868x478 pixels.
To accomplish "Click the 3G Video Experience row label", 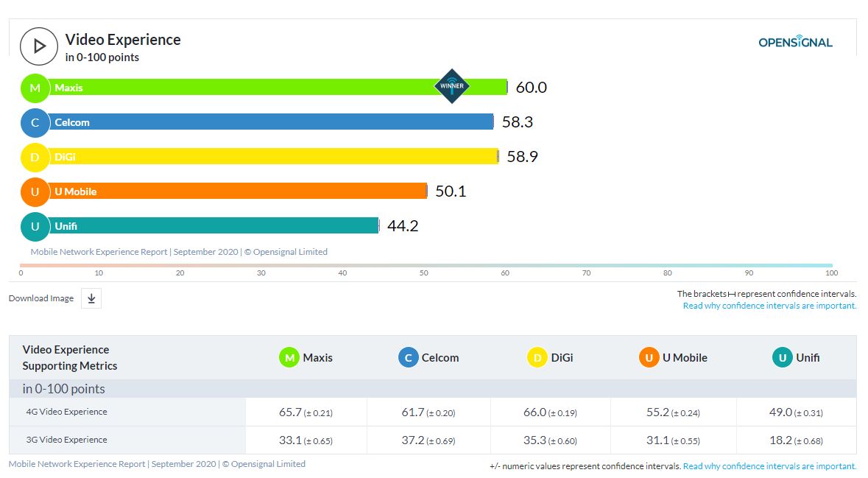I will pyautogui.click(x=66, y=440).
